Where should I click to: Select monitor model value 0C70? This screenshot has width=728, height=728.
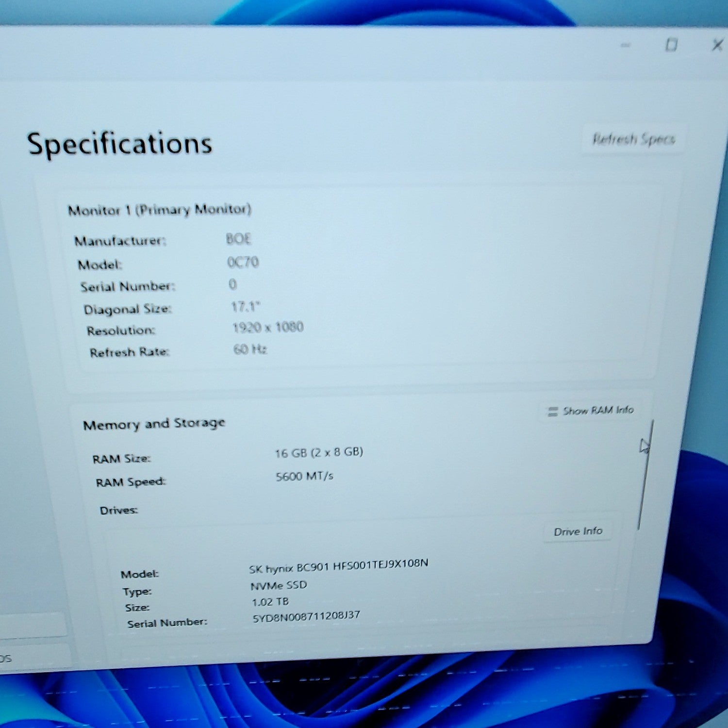(243, 262)
